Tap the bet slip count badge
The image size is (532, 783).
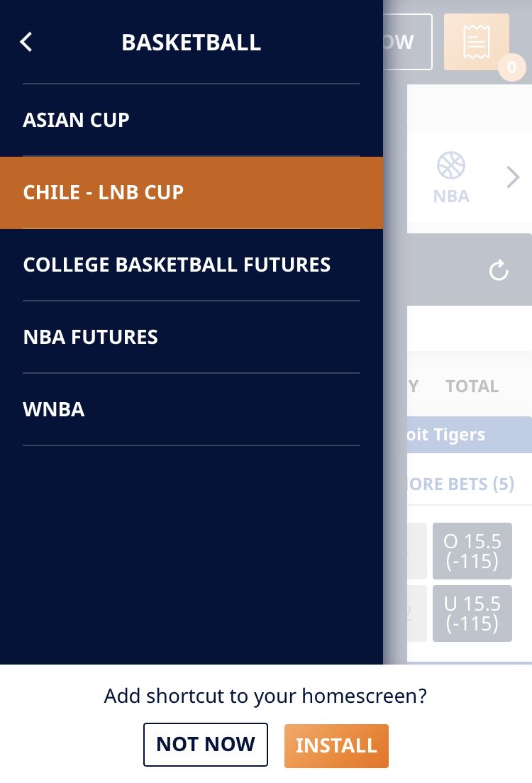(x=511, y=67)
